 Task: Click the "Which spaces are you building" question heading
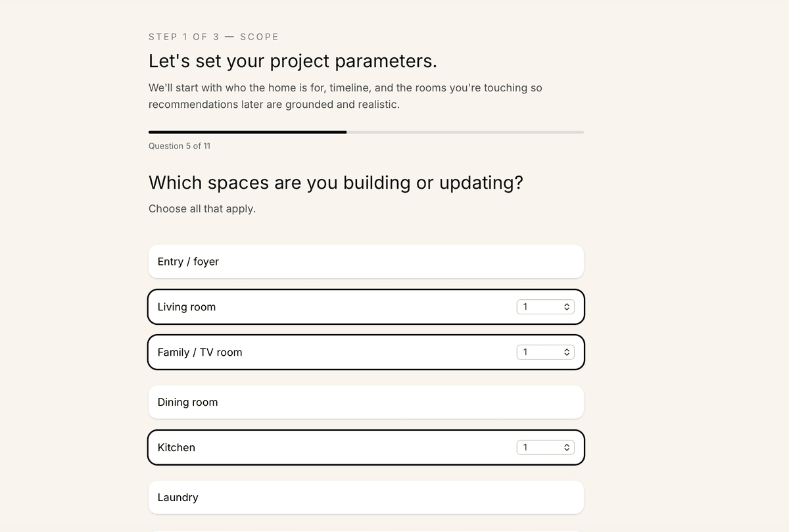point(335,183)
